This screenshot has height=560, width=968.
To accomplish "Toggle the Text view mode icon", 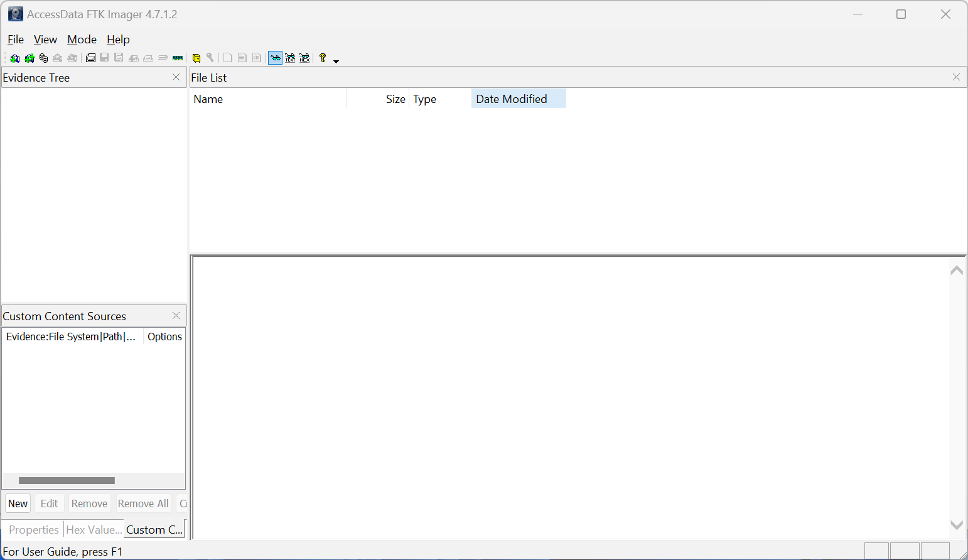I will [290, 58].
